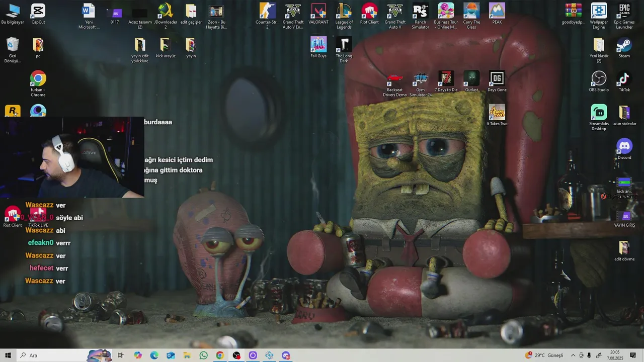Open WhatsApp in the taskbar

point(203,355)
